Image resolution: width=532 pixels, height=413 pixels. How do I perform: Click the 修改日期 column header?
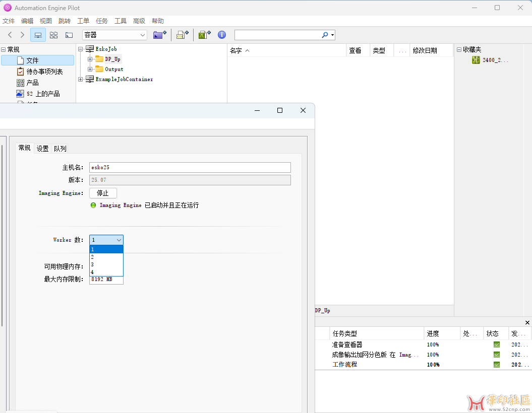click(432, 50)
